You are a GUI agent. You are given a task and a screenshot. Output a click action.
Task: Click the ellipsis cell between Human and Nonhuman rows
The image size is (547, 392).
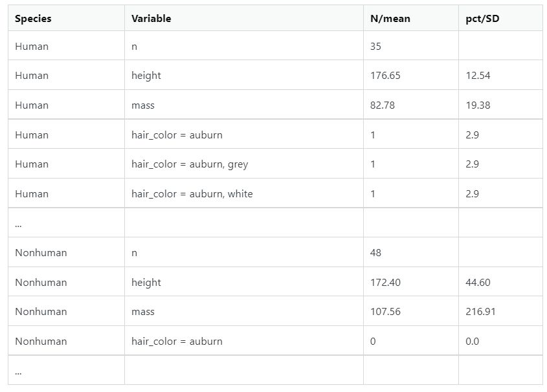tap(17, 224)
